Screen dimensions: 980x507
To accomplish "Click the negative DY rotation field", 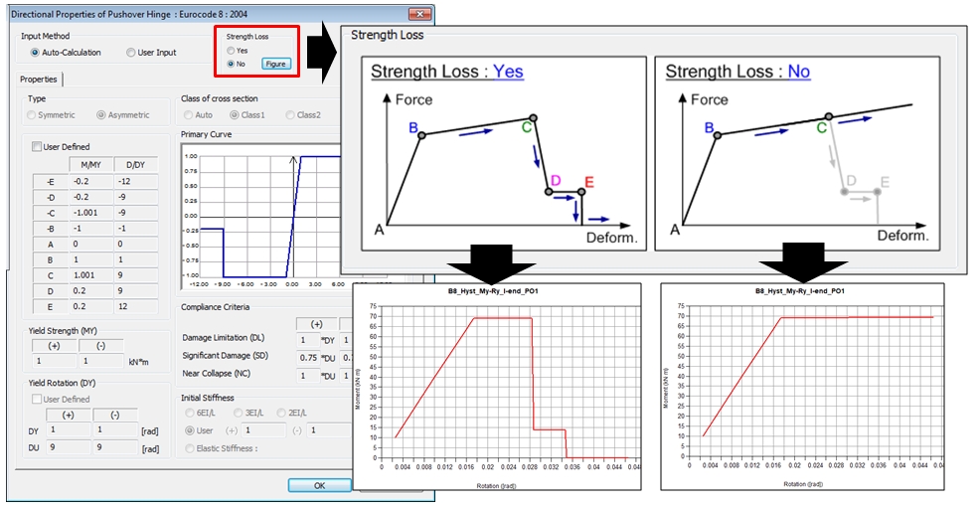I will [x=115, y=429].
